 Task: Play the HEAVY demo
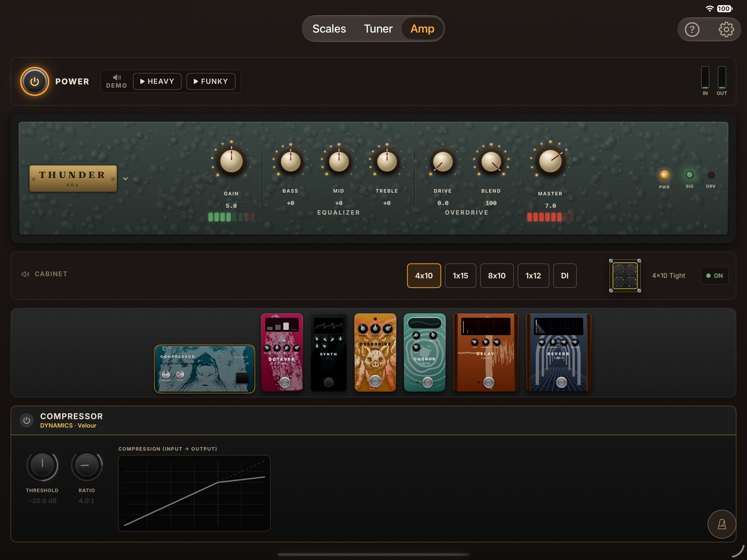pos(157,81)
